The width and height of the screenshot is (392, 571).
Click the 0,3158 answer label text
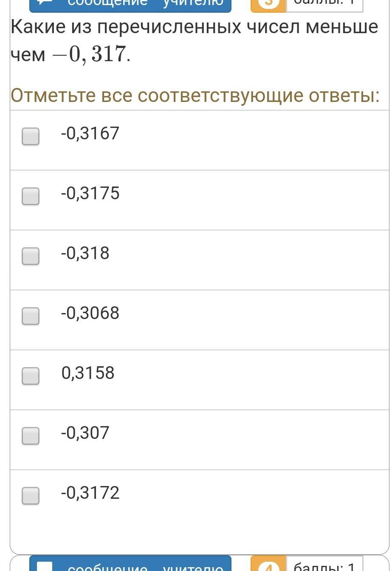coord(88,373)
